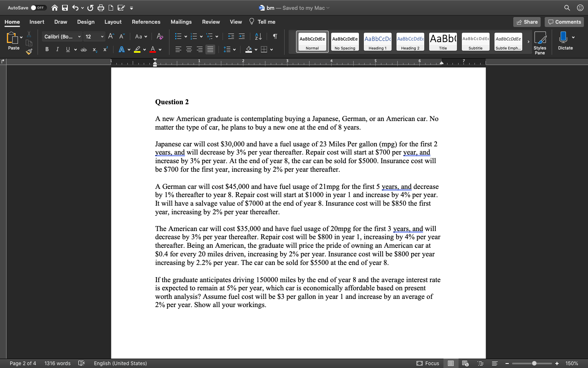Undo the last action
The image size is (588, 368).
[x=76, y=7]
